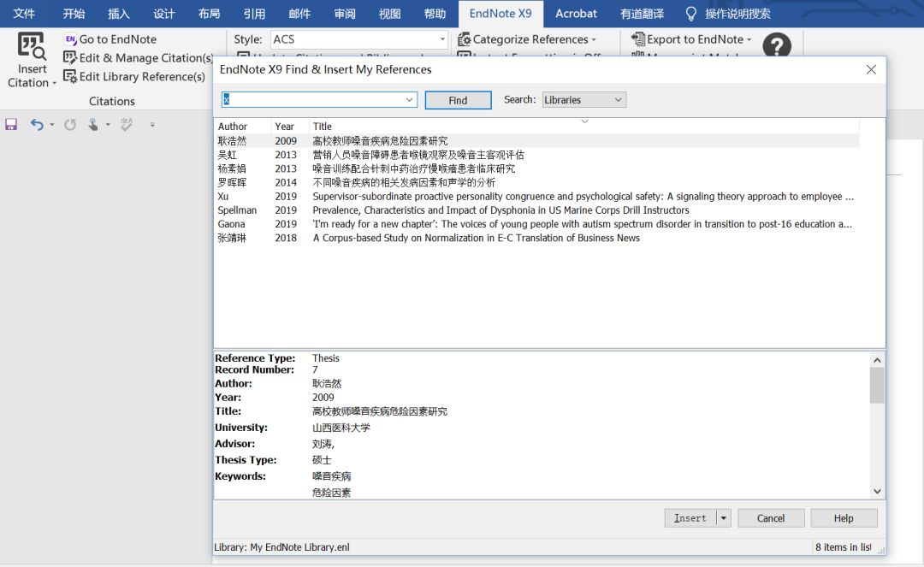Switch to the 引用 tab
Viewport: 924px width, 567px height.
(255, 14)
